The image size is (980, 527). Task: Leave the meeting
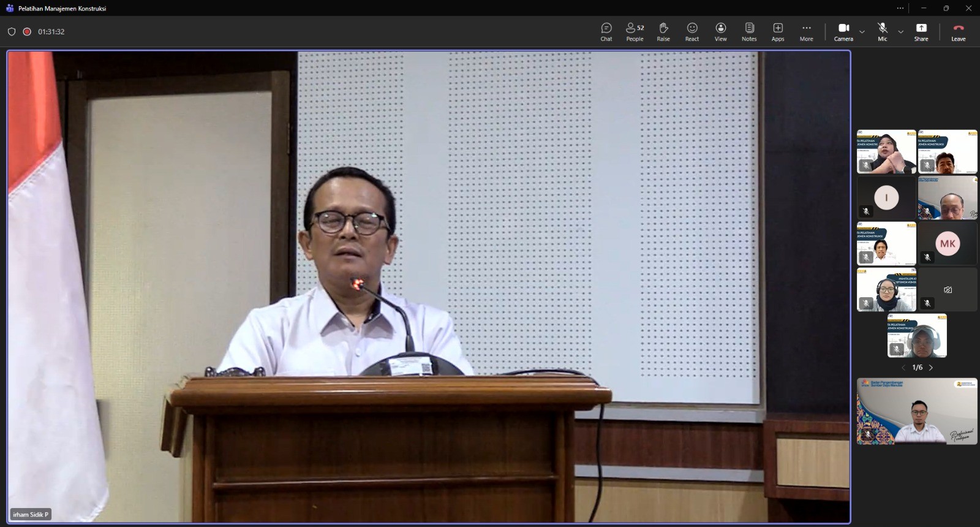tap(958, 32)
